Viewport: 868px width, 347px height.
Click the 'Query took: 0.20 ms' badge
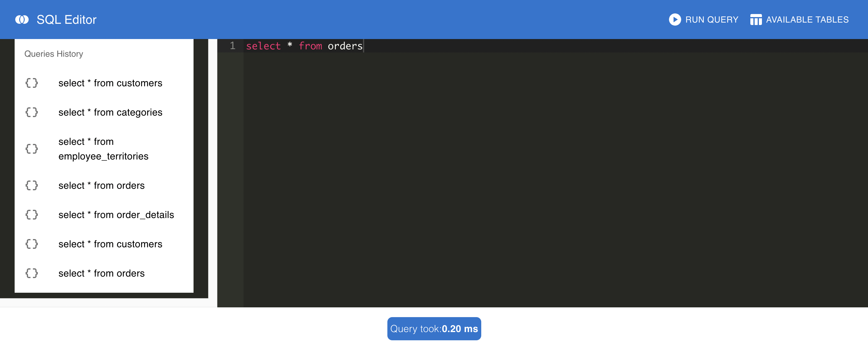434,328
